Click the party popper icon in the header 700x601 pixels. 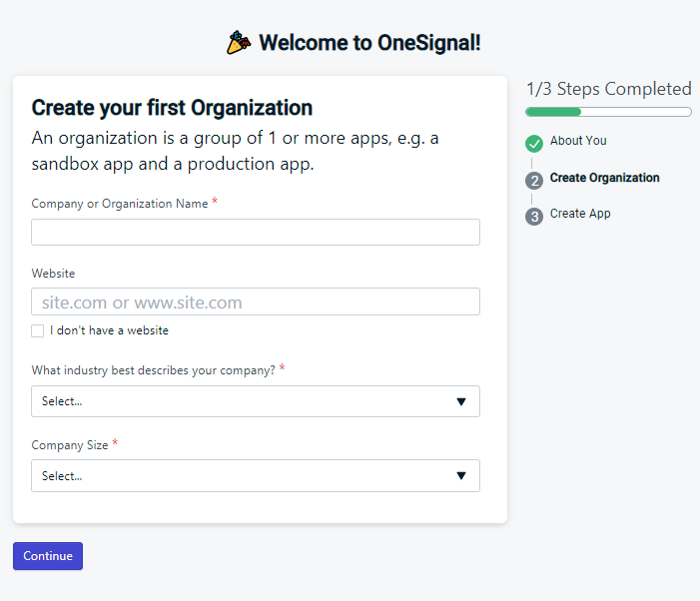pos(239,42)
